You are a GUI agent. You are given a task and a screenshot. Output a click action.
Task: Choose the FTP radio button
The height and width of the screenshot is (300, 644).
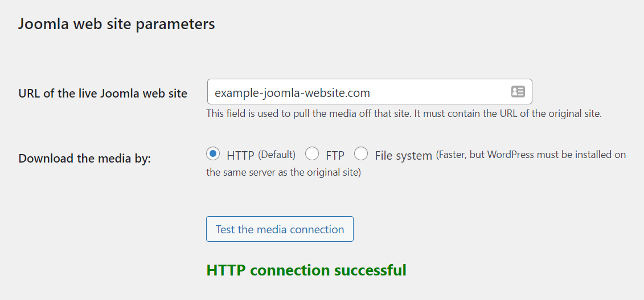pyautogui.click(x=312, y=154)
